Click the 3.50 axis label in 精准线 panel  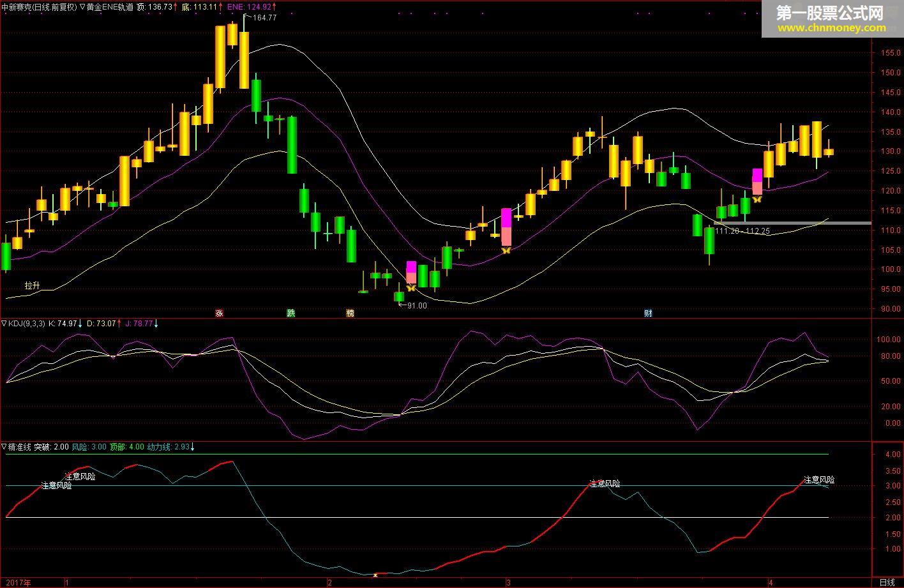coord(891,471)
